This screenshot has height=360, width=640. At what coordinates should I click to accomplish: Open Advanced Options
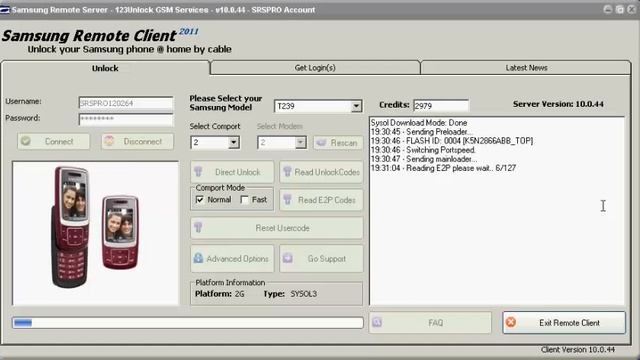click(232, 258)
